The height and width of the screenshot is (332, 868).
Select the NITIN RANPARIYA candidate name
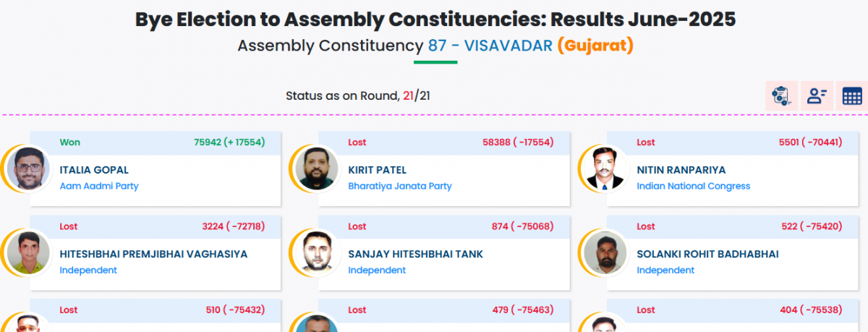pyautogui.click(x=681, y=170)
